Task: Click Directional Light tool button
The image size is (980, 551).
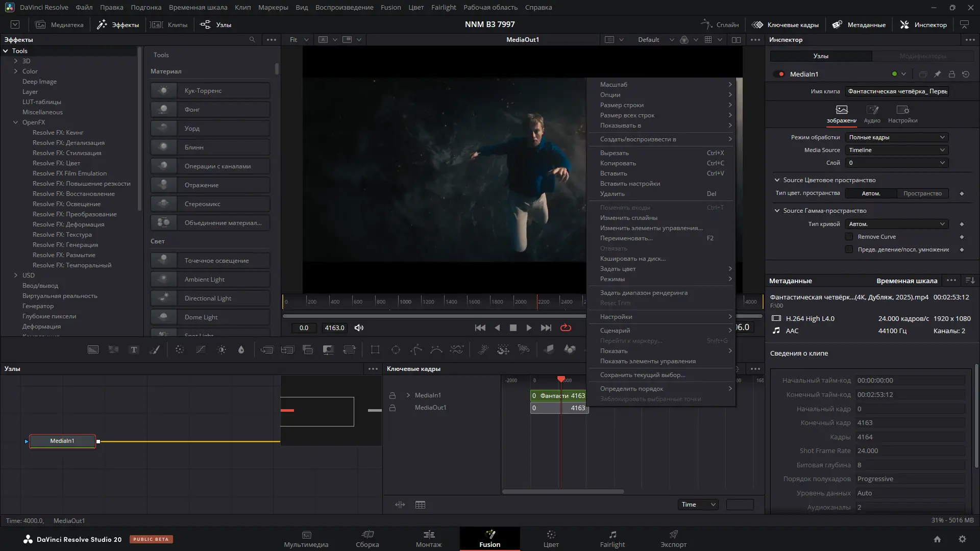Action: click(210, 298)
